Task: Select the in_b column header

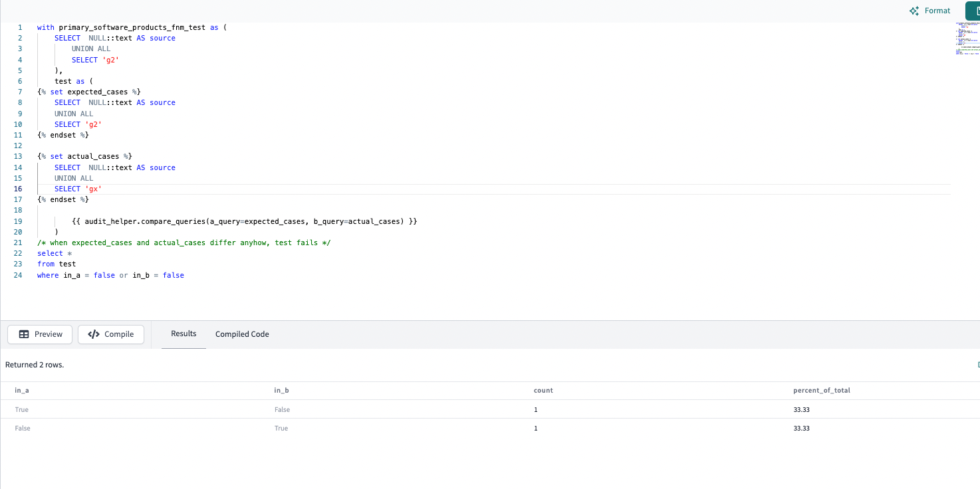Action: click(281, 391)
